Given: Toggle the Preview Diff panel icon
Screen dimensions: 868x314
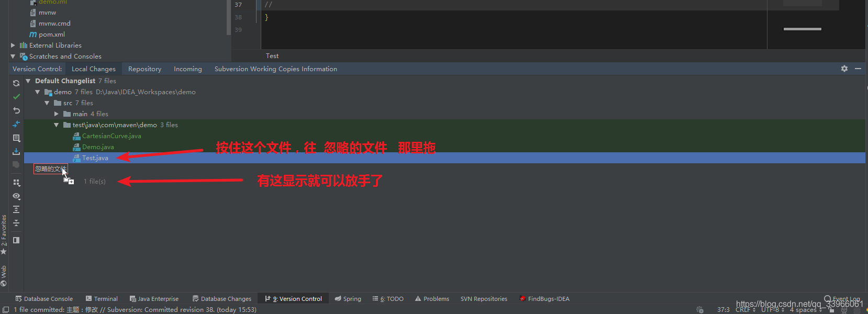Looking at the screenshot, I should [x=16, y=240].
